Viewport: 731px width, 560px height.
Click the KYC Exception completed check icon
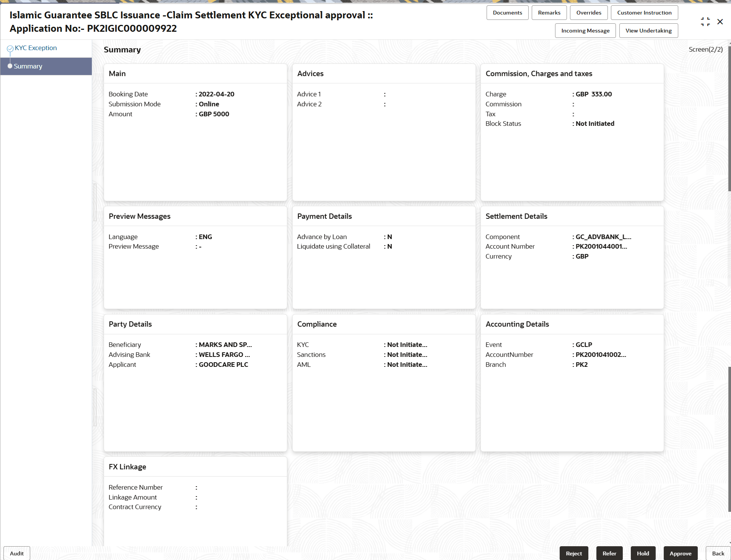point(10,48)
